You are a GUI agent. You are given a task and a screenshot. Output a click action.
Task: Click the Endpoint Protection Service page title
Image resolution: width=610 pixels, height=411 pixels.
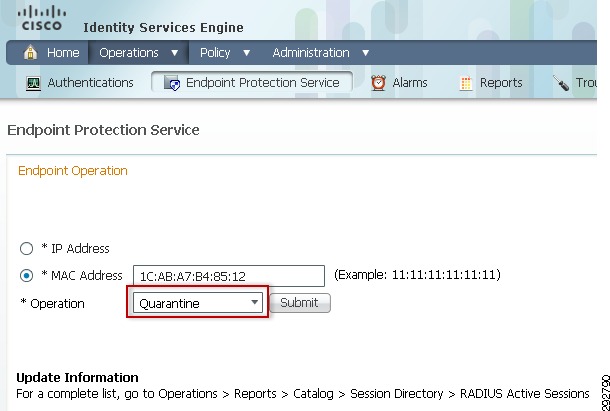click(x=103, y=130)
